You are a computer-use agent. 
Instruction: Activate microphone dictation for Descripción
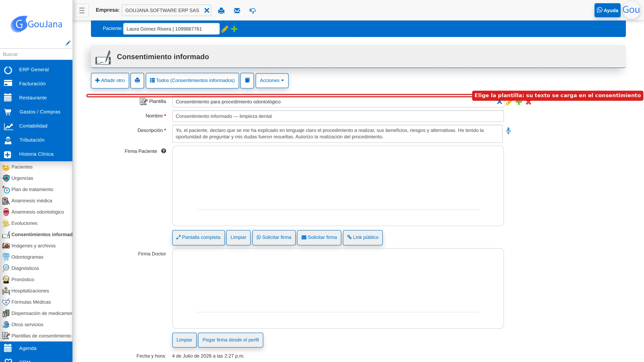[508, 131]
